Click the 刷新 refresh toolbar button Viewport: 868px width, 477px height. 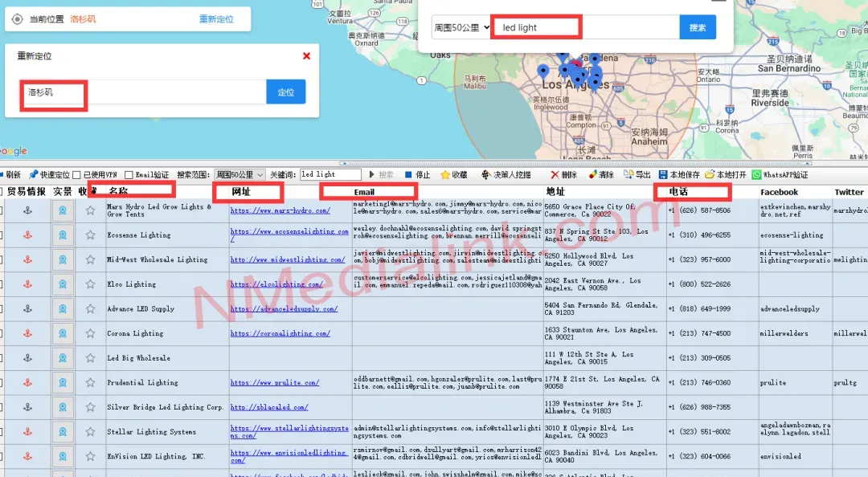click(10, 175)
